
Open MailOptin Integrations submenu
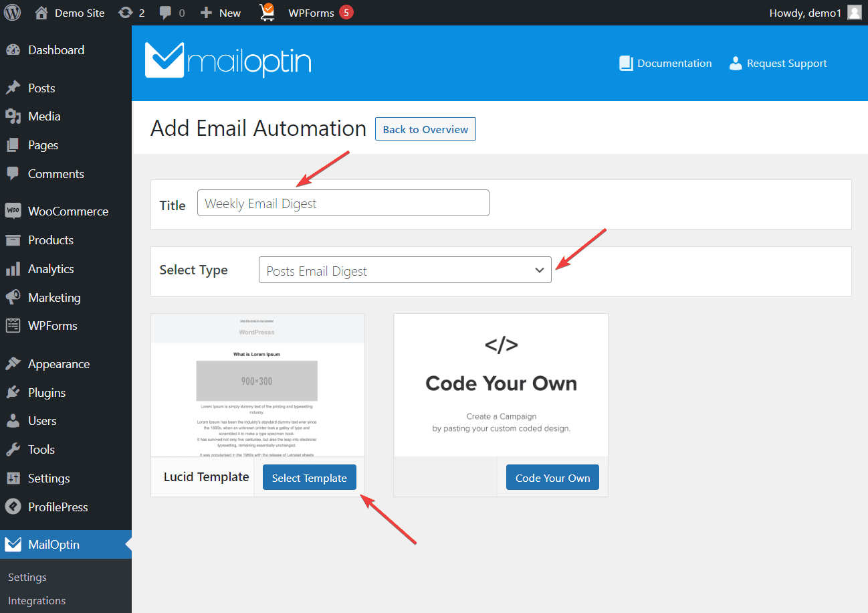[x=37, y=600]
